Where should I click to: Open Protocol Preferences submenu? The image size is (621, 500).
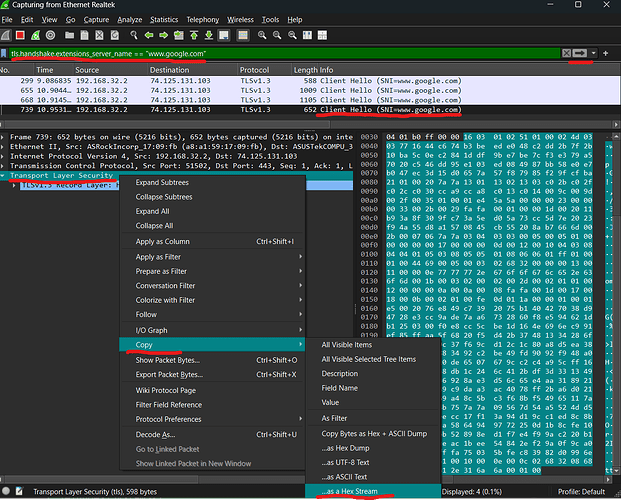pos(212,419)
